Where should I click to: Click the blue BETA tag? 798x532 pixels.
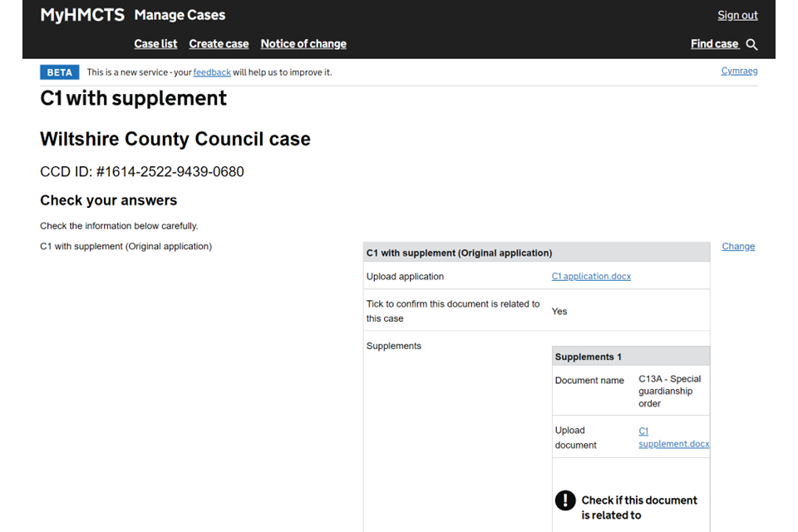[x=59, y=72]
